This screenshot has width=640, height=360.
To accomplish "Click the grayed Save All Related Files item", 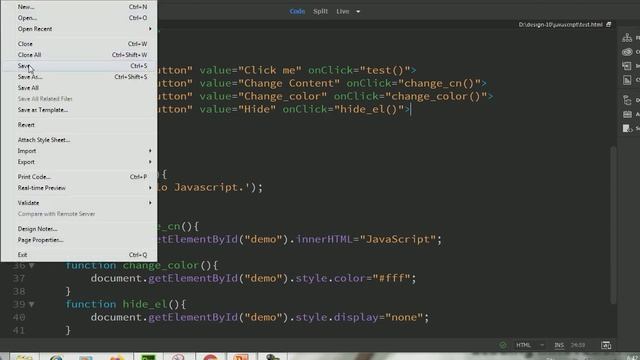I will (79, 99).
